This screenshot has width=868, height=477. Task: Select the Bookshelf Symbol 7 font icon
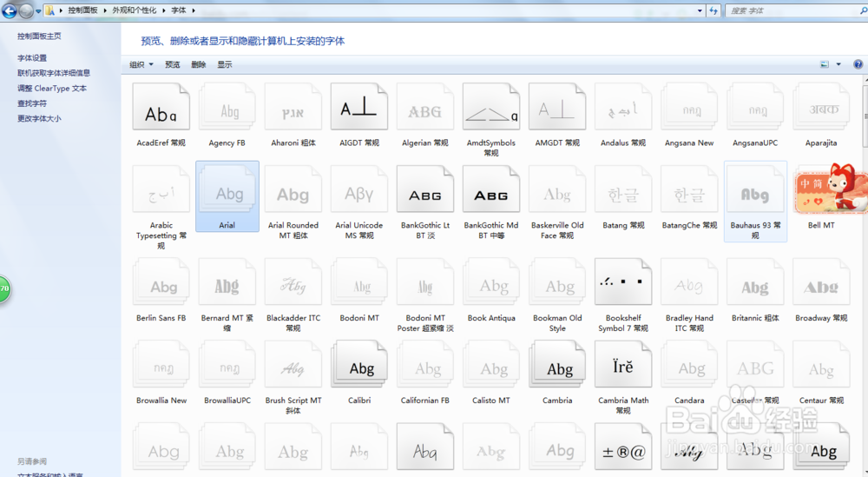click(x=622, y=282)
